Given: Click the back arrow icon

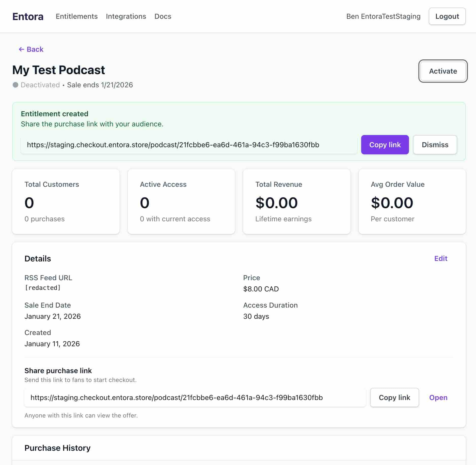Looking at the screenshot, I should pyautogui.click(x=22, y=49).
